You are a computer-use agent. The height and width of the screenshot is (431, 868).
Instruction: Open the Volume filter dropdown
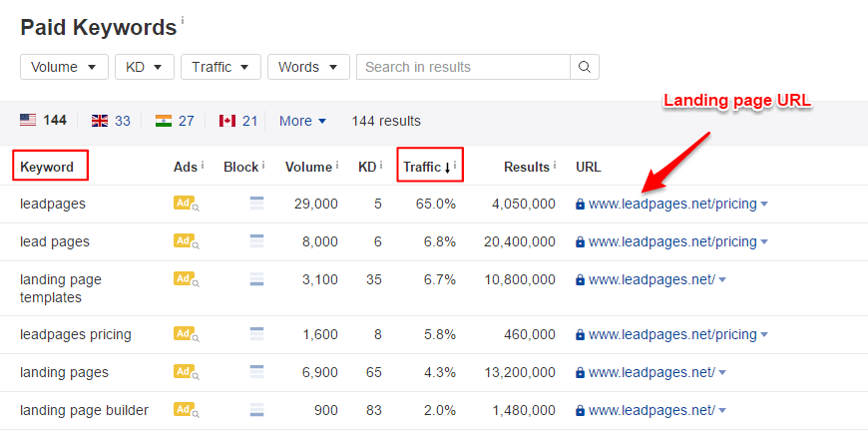64,67
